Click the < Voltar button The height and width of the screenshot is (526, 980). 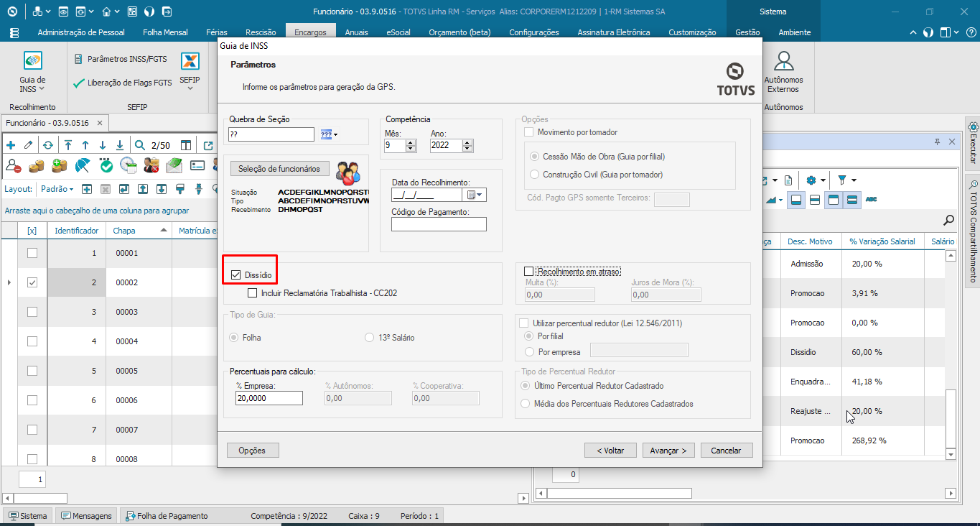(610, 451)
